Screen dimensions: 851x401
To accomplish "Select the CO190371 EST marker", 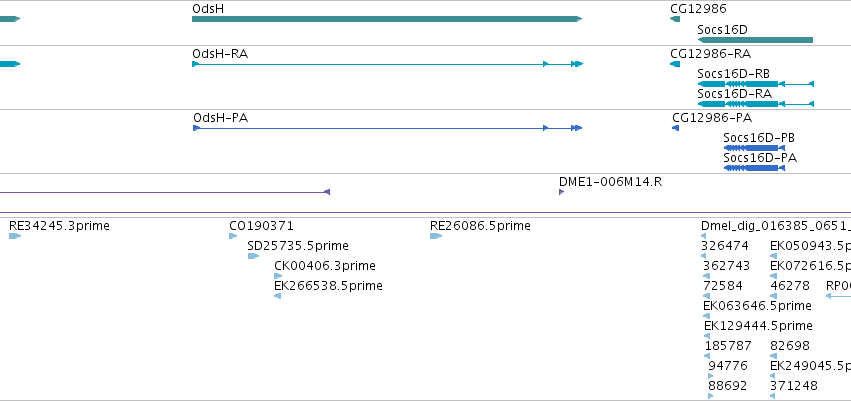I will click(x=233, y=236).
